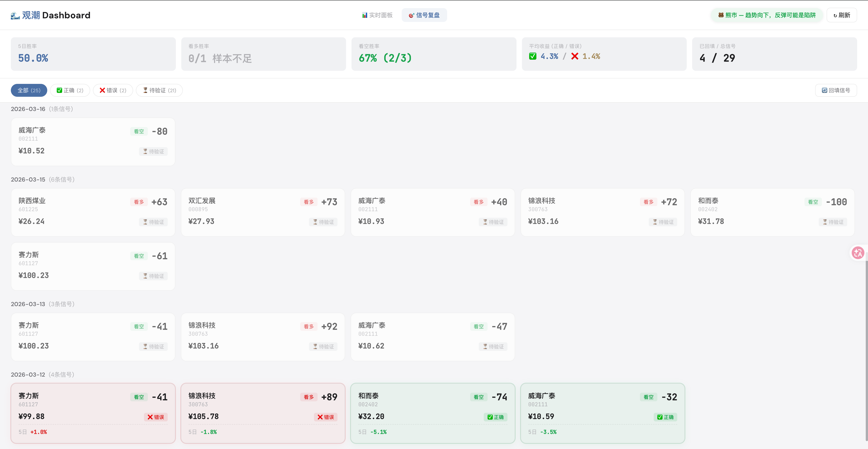The image size is (868, 449).
Task: Click the 错误 badge on 赛力斯 ¥99.88 card
Action: pyautogui.click(x=156, y=417)
